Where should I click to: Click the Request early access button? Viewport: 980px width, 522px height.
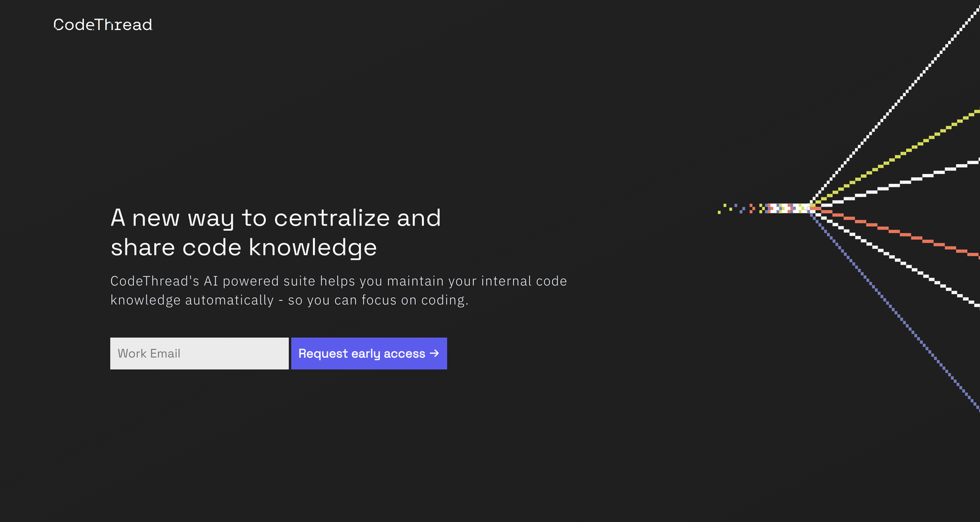369,354
